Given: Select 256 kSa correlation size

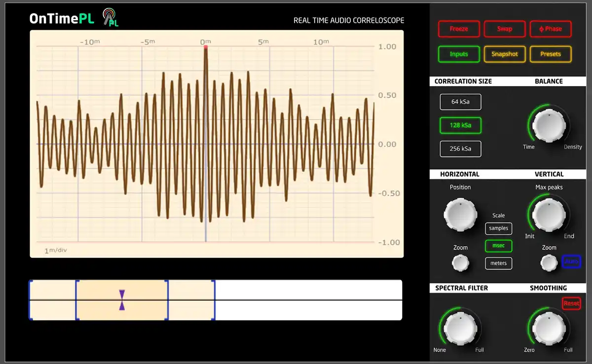Looking at the screenshot, I should pos(460,148).
